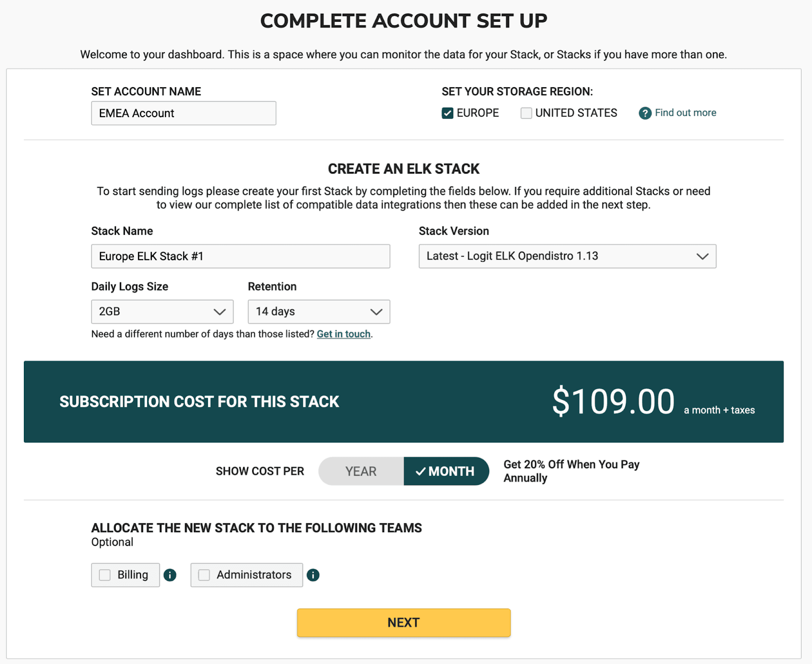
Task: Click the $109.00 subscription cost banner
Action: (x=403, y=402)
